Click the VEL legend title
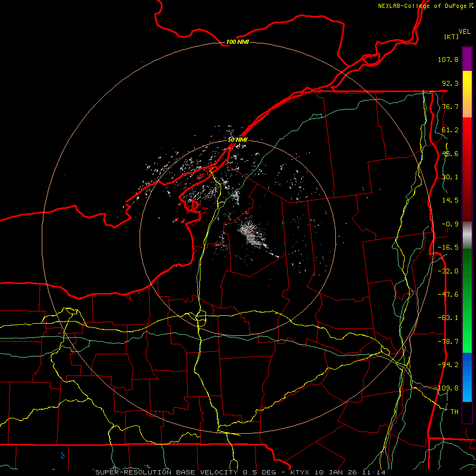 (x=464, y=32)
